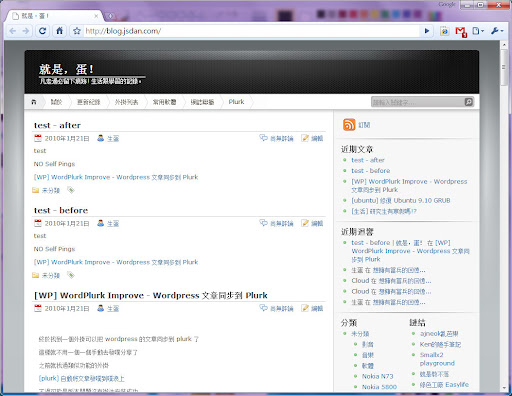Image resolution: width=512 pixels, height=396 pixels.
Task: Open the fifth navigation menu item
Action: 164,102
